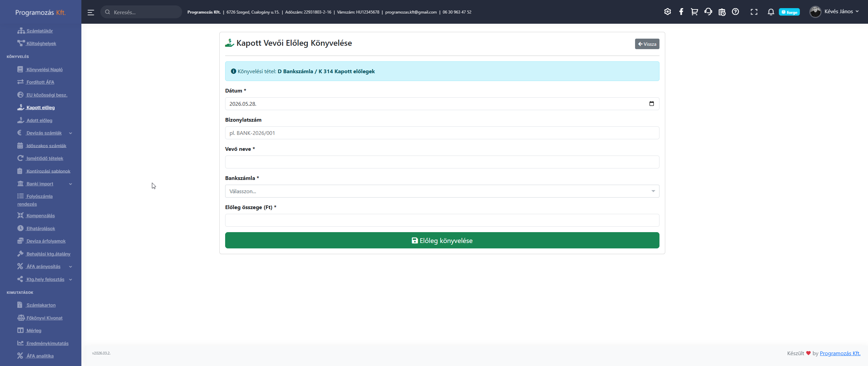The image size is (868, 366).
Task: Open the Bankszámla dropdown
Action: click(442, 191)
